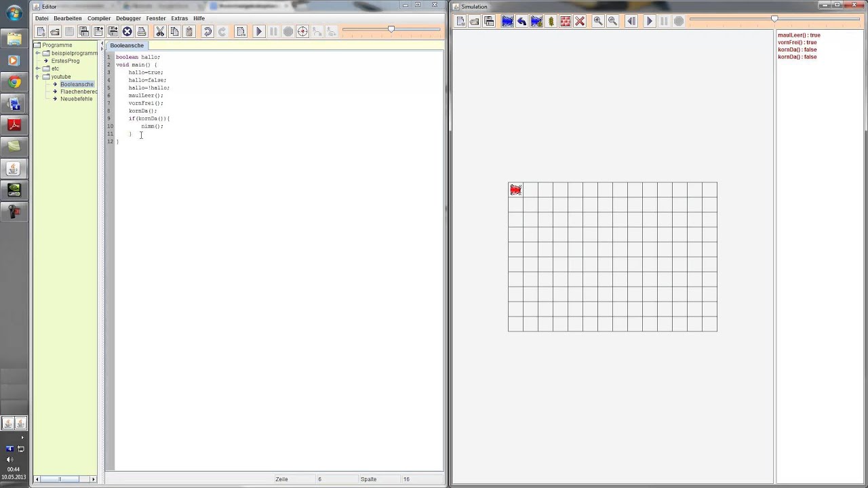This screenshot has height=488, width=868.
Task: Select the grain wheat ear tool
Action: click(551, 21)
